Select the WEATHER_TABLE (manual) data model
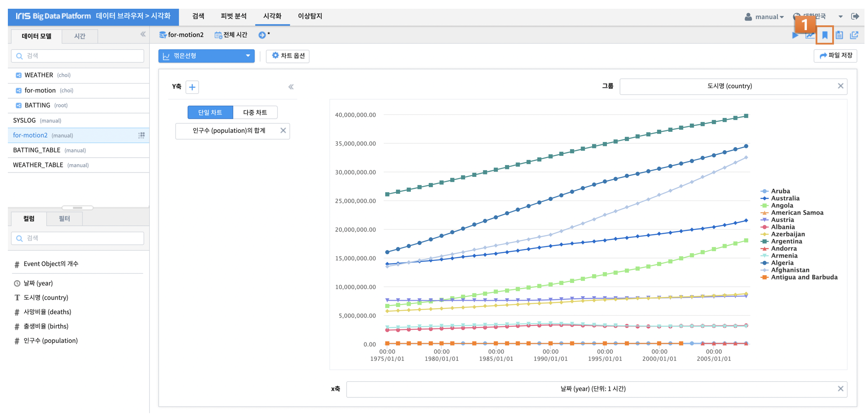The width and height of the screenshot is (868, 414). (x=79, y=165)
